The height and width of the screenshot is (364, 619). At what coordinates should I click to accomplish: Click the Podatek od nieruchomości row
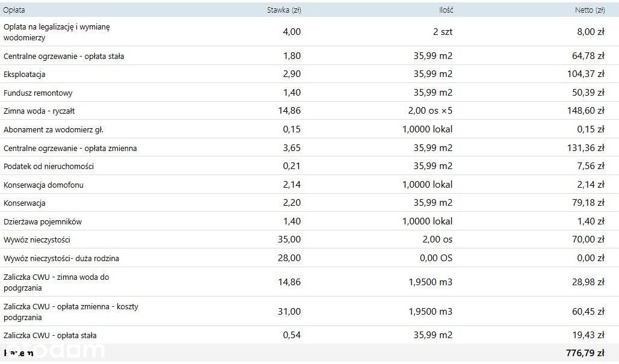309,166
